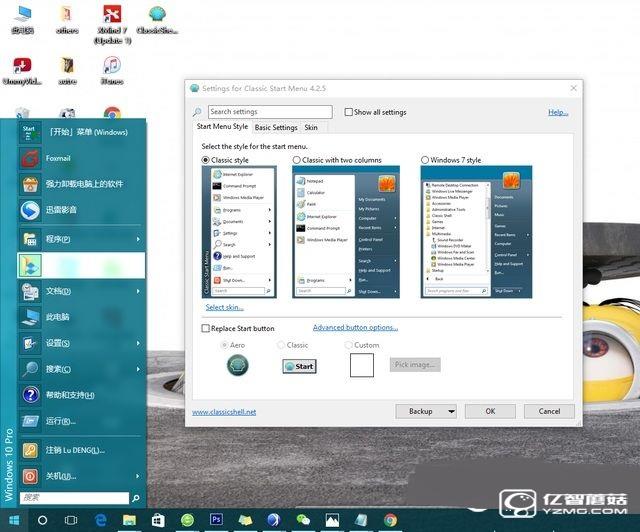Open WeChat from the taskbar
The height and width of the screenshot is (532, 640).
point(303,520)
